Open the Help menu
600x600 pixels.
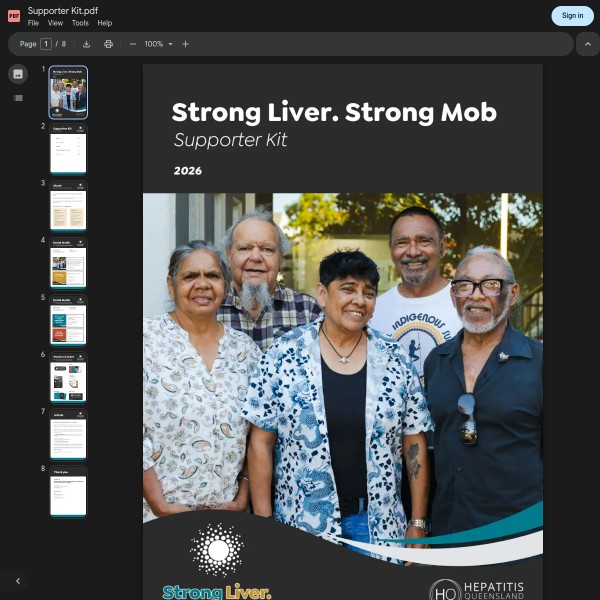pyautogui.click(x=105, y=23)
